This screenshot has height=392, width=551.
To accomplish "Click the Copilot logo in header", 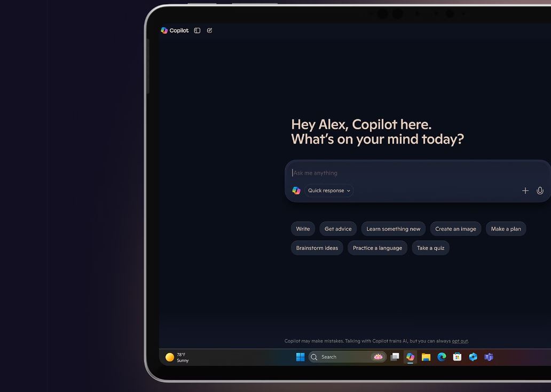I will (x=175, y=30).
